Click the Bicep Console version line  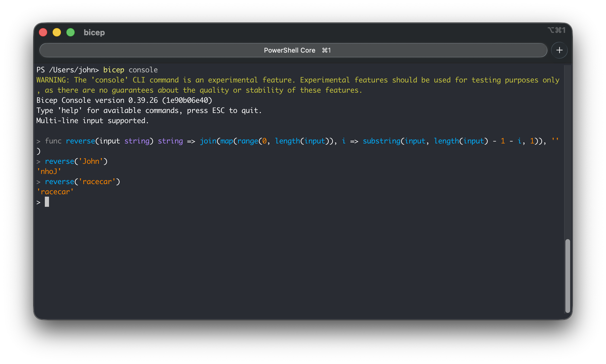[x=124, y=100]
